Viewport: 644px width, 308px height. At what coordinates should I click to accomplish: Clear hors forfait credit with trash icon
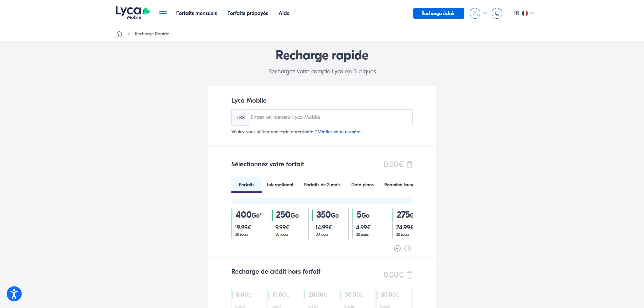(409, 275)
